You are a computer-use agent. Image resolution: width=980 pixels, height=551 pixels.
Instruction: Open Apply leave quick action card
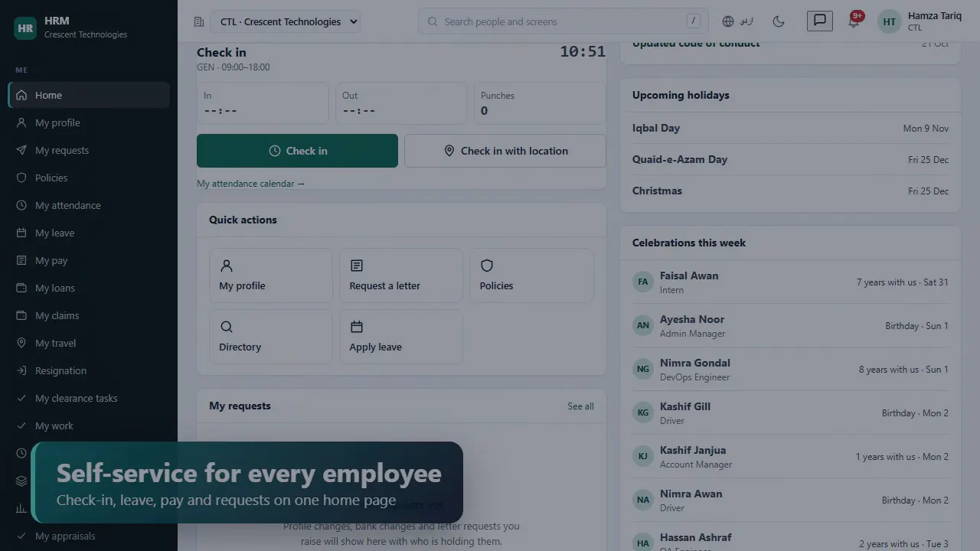[401, 337]
